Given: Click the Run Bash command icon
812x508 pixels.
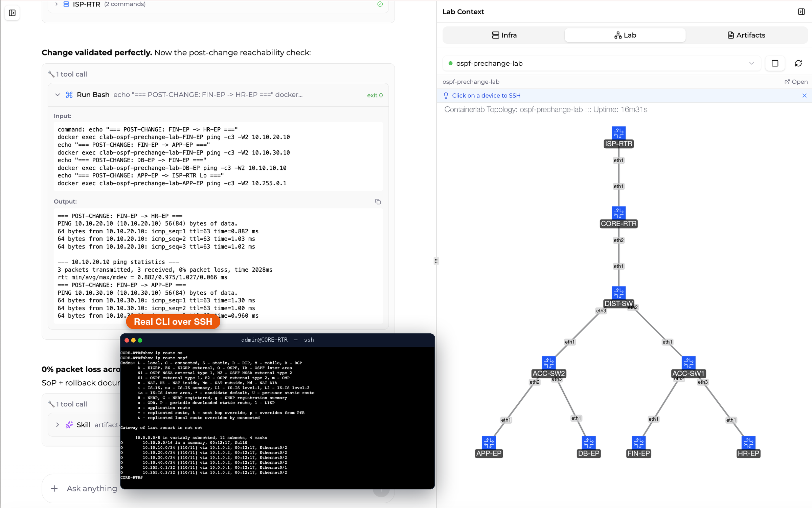Looking at the screenshot, I should coord(69,95).
